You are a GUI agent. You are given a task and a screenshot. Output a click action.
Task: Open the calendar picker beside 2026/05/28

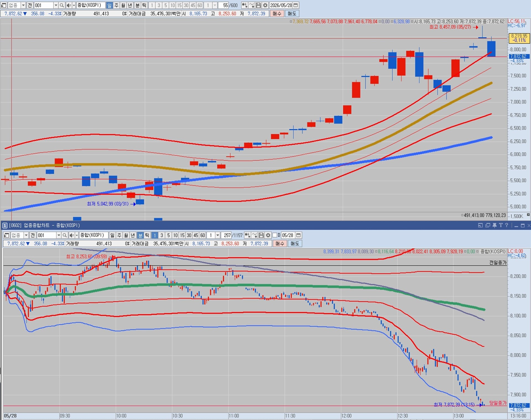pyautogui.click(x=296, y=5)
